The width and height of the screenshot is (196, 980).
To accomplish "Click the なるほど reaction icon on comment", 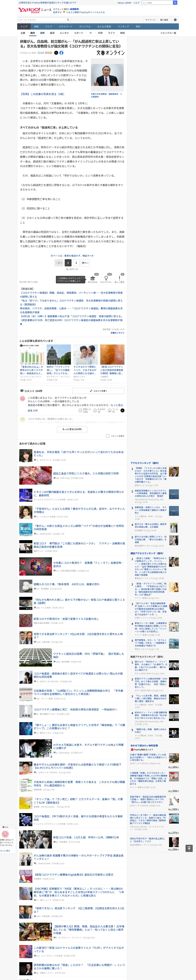I will coord(95,410).
